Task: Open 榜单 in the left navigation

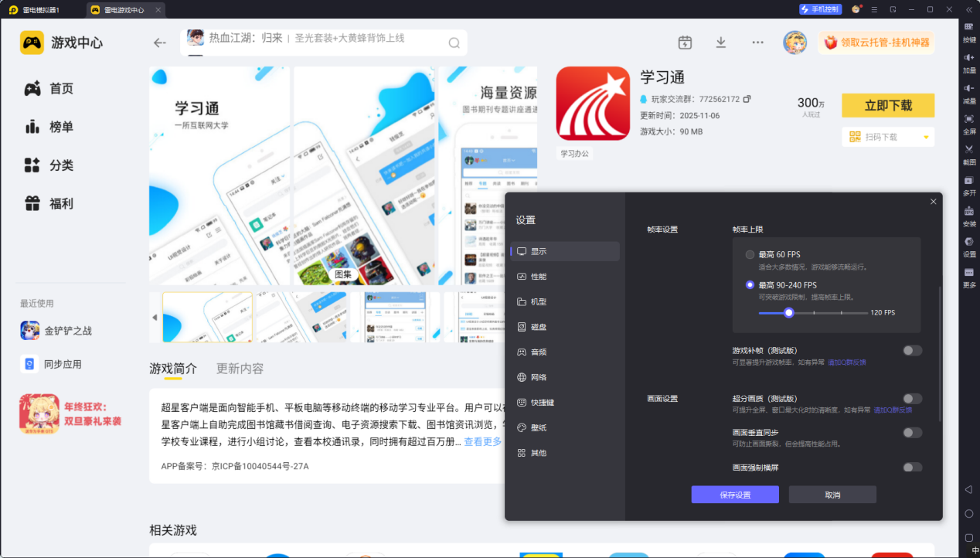Action: click(49, 127)
